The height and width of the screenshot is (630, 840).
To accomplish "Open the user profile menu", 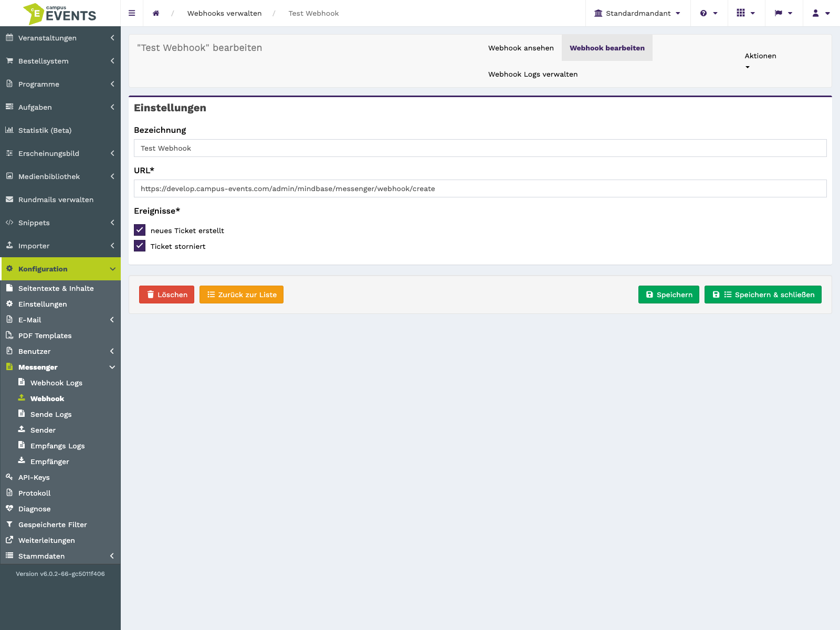I will [821, 13].
